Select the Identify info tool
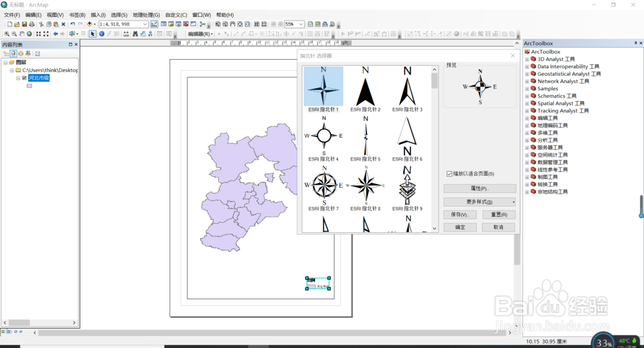The width and height of the screenshot is (644, 348). 102,34
